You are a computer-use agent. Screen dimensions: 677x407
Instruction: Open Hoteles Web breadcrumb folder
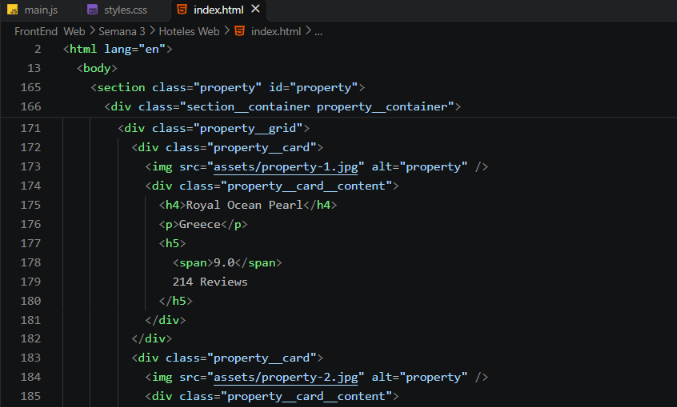coord(189,32)
